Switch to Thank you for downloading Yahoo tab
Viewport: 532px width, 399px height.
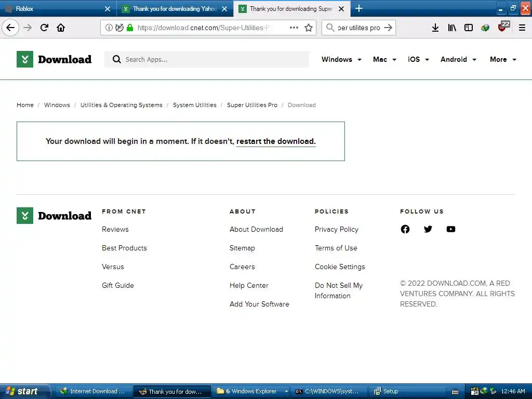coord(175,8)
